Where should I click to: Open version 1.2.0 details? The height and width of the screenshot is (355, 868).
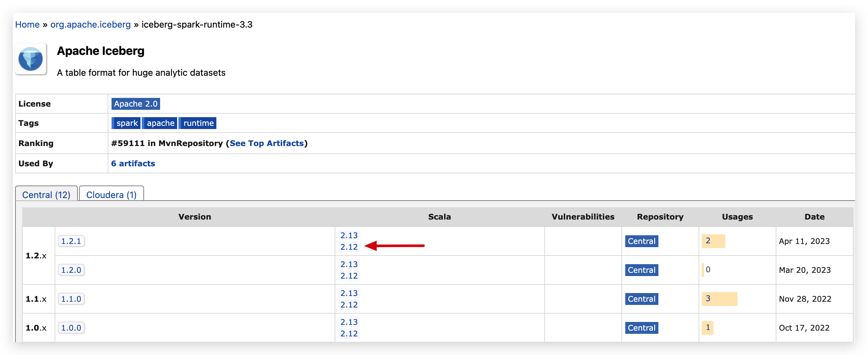click(71, 270)
